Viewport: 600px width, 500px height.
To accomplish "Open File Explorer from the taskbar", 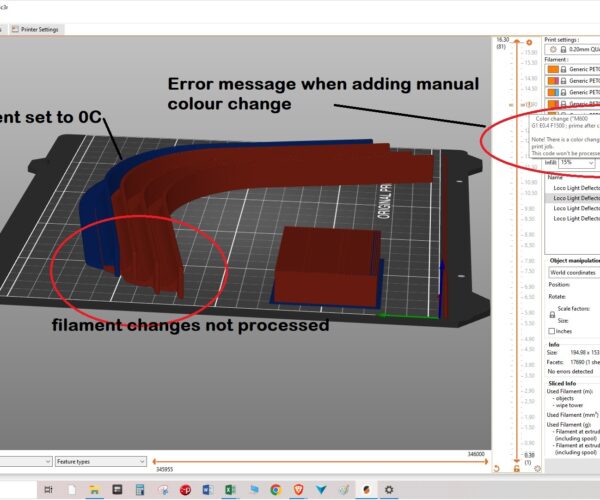I will tap(94, 489).
